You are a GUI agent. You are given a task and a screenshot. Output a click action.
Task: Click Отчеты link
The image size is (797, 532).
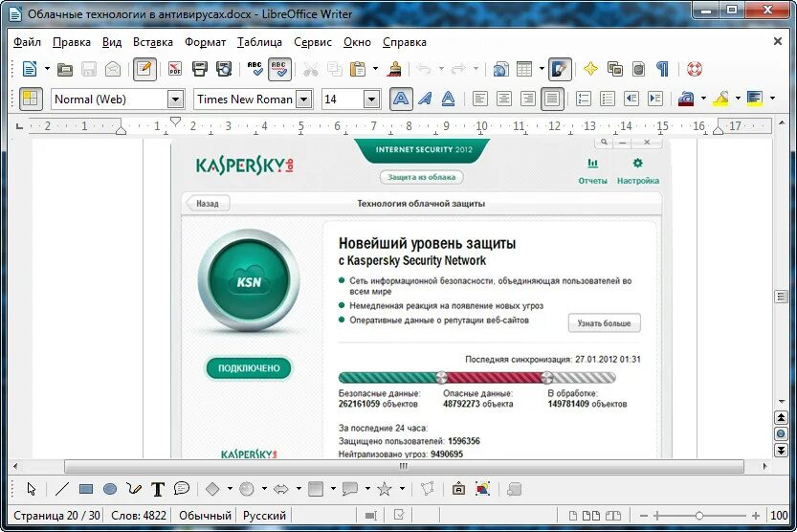592,171
